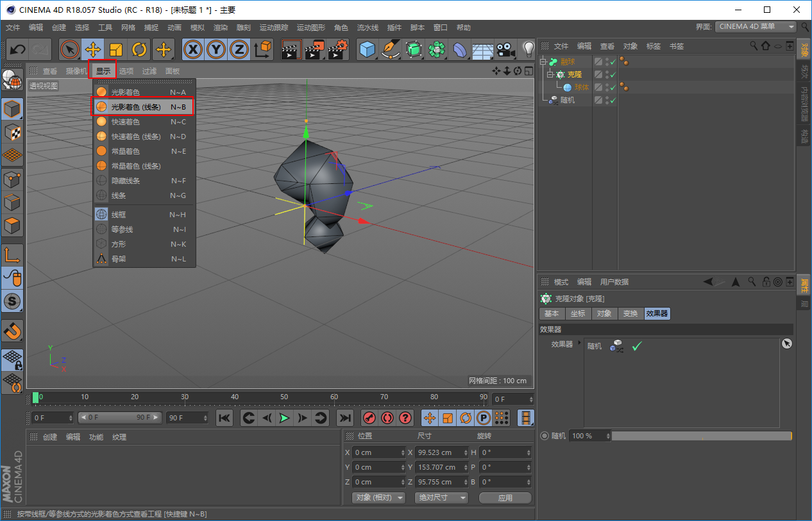Click the current frame field 0 F

52,418
